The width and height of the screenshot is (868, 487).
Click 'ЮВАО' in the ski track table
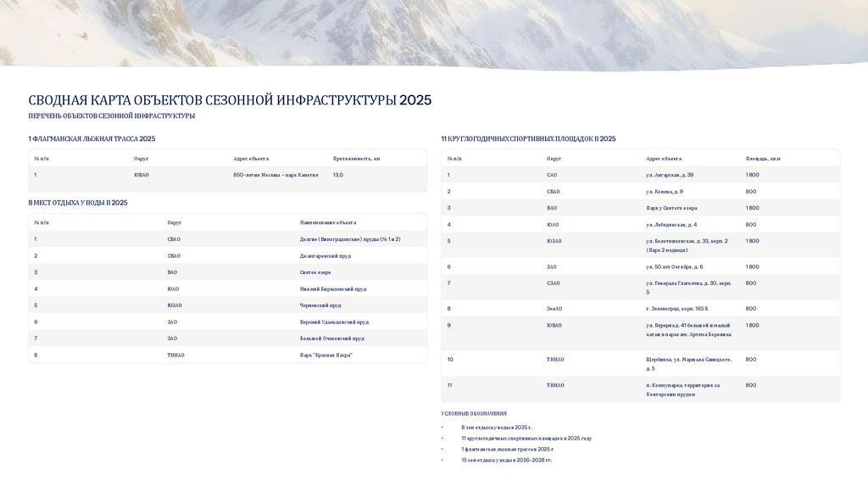(x=142, y=175)
